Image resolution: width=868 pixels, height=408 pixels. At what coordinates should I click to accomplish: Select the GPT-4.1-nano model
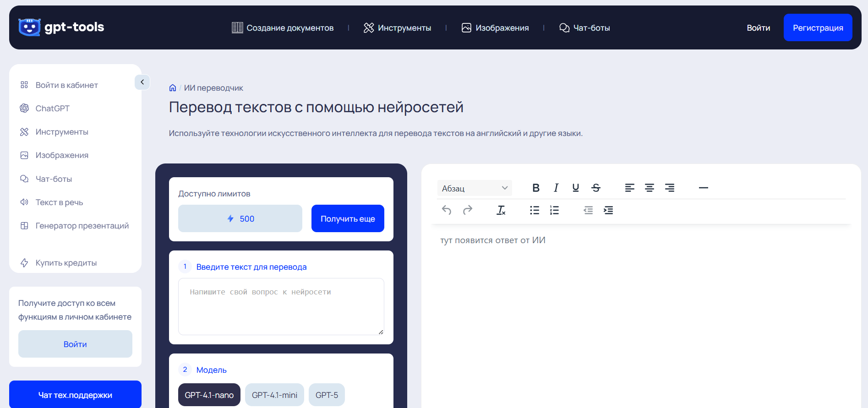point(209,395)
